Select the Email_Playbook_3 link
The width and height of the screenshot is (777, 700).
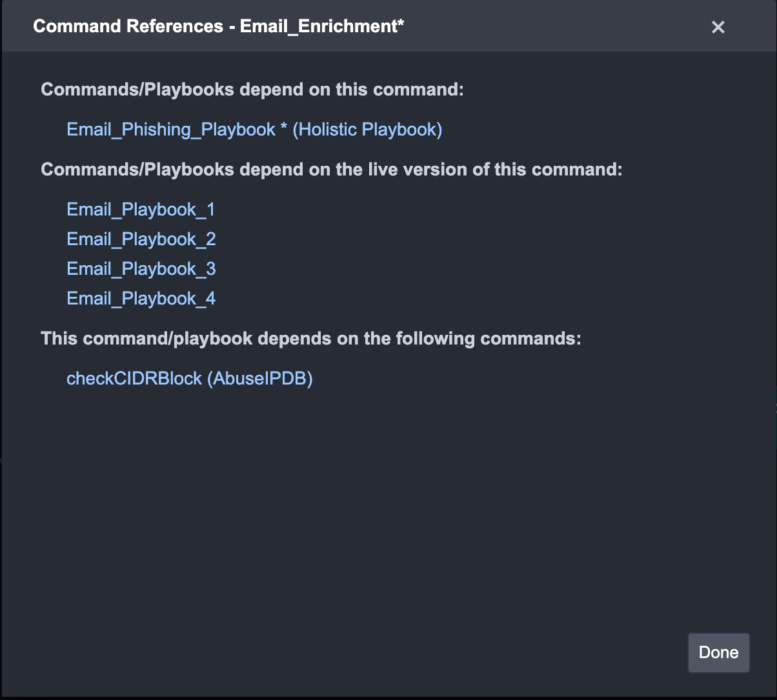(x=141, y=269)
